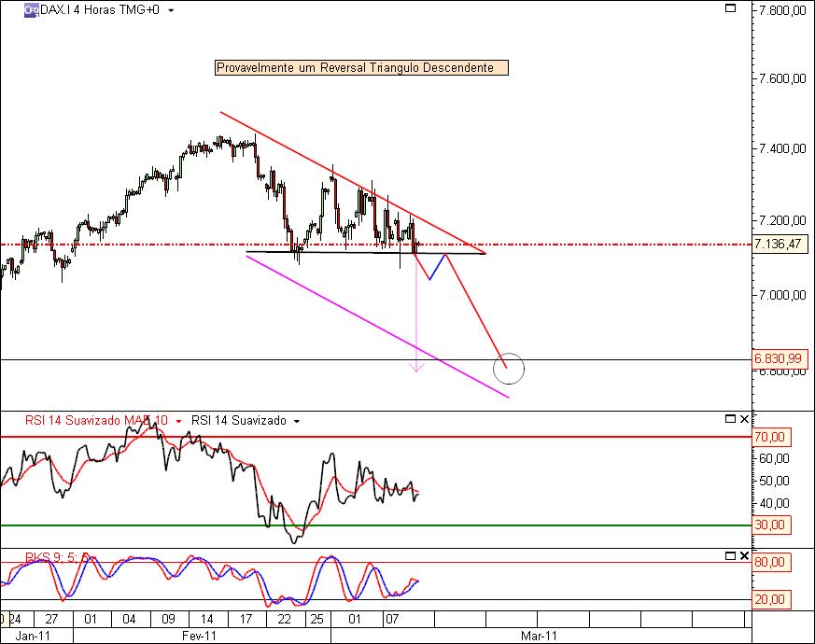Click the stochastic 20,00 level label

pos(771,600)
